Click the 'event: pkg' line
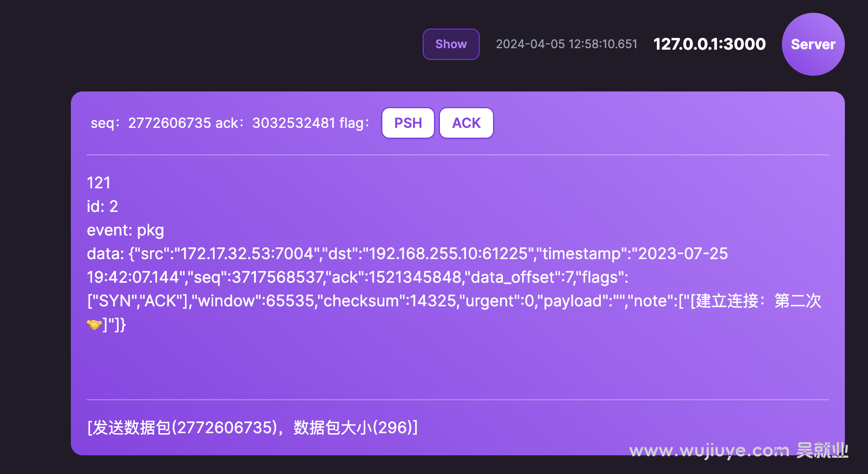Screen dimensions: 868x474 coord(125,230)
